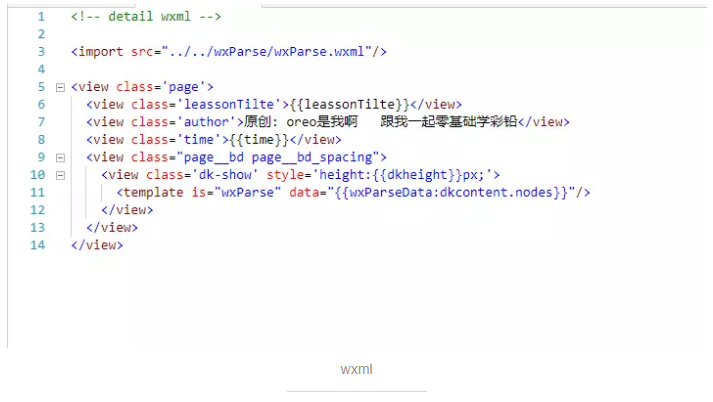Collapse the dk-show view fold on line 10
713x402 pixels.
pos(60,175)
